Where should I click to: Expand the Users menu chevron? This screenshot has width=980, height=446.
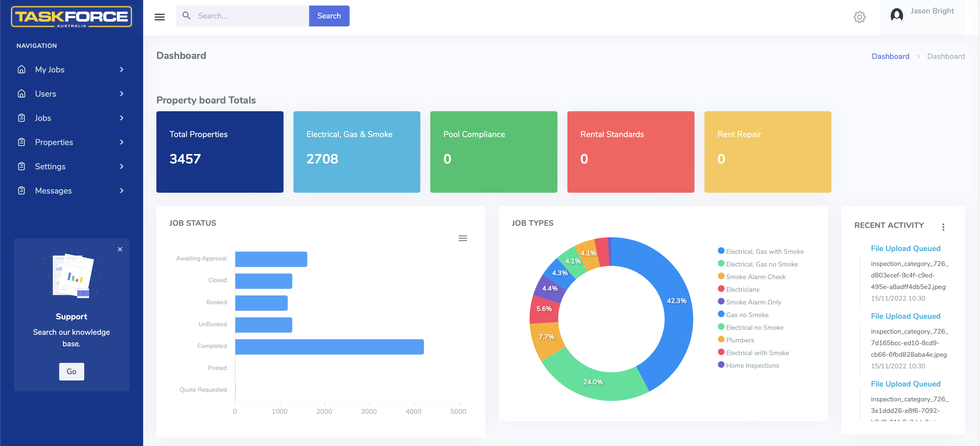click(x=122, y=94)
